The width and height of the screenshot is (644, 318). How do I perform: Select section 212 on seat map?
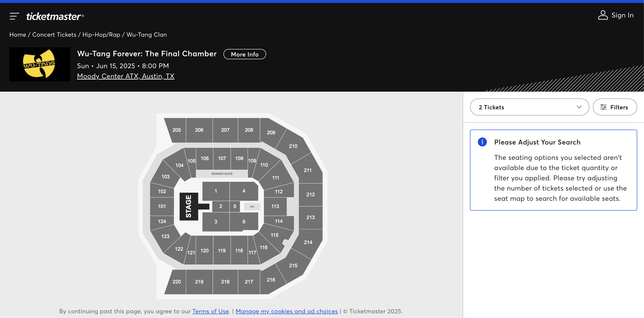[x=310, y=195]
